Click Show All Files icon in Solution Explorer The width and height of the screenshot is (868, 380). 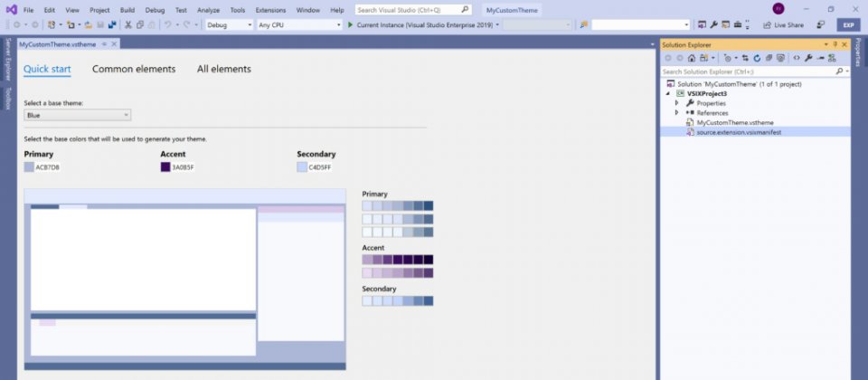point(780,58)
